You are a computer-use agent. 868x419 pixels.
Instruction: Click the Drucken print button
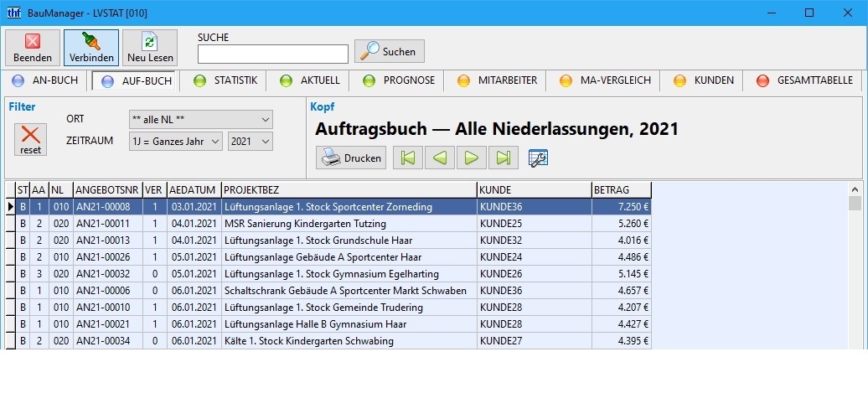tap(351, 158)
